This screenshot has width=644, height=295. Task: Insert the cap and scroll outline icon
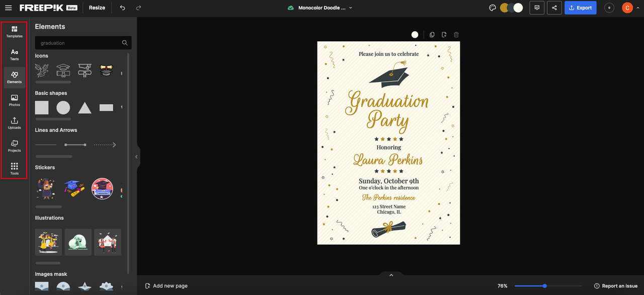(x=85, y=70)
